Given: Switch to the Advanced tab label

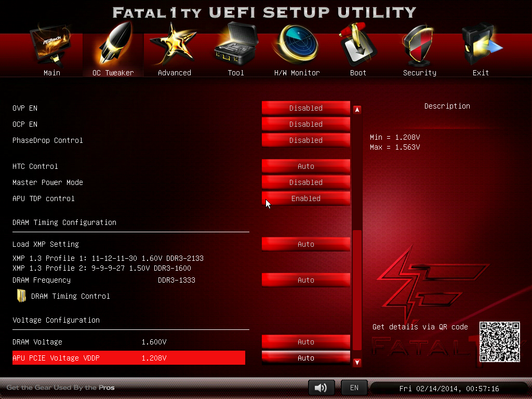Looking at the screenshot, I should click(x=175, y=73).
